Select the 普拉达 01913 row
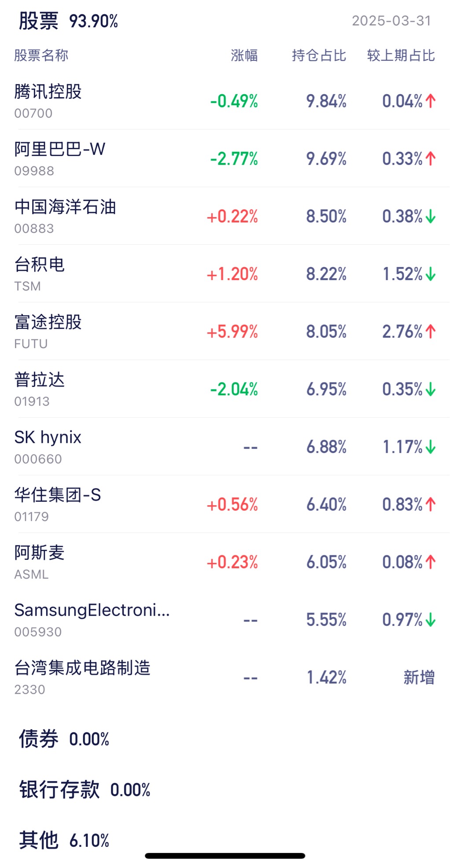Image resolution: width=450 pixels, height=868 pixels. click(x=225, y=389)
